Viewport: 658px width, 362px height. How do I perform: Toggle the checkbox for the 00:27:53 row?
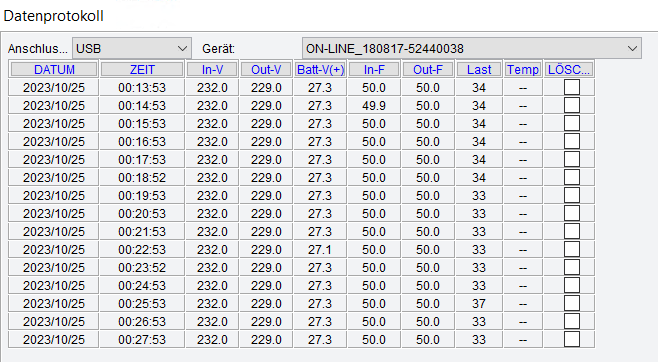[x=572, y=339]
